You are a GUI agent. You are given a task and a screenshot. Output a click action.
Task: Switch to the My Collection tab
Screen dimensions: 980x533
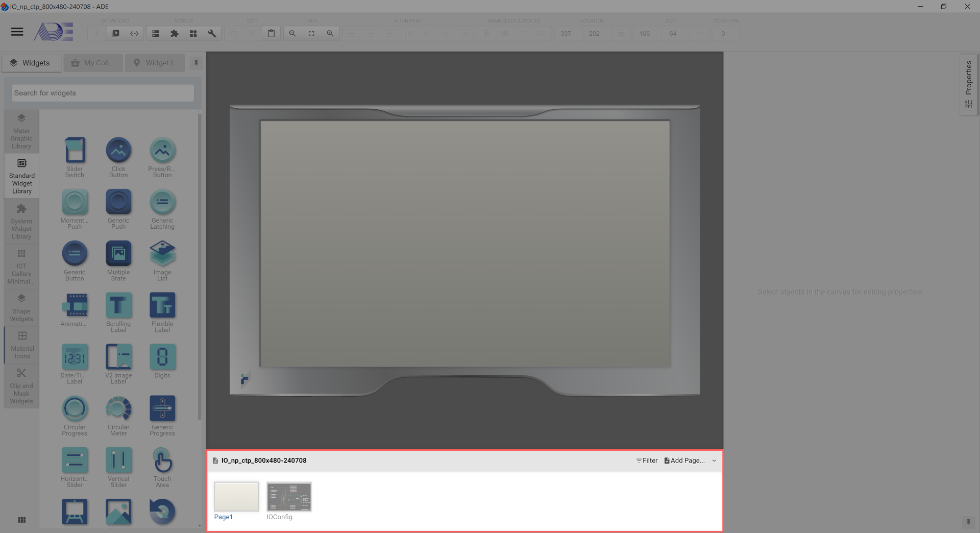(x=93, y=63)
